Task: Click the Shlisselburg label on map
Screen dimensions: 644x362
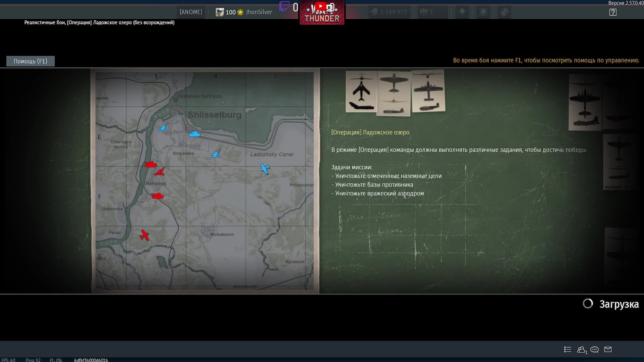Action: (215, 115)
